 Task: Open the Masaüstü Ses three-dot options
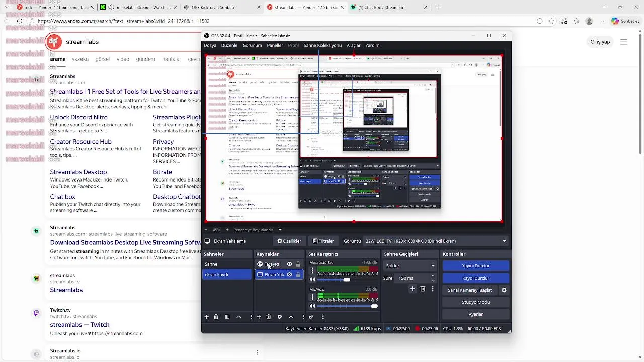pyautogui.click(x=312, y=270)
